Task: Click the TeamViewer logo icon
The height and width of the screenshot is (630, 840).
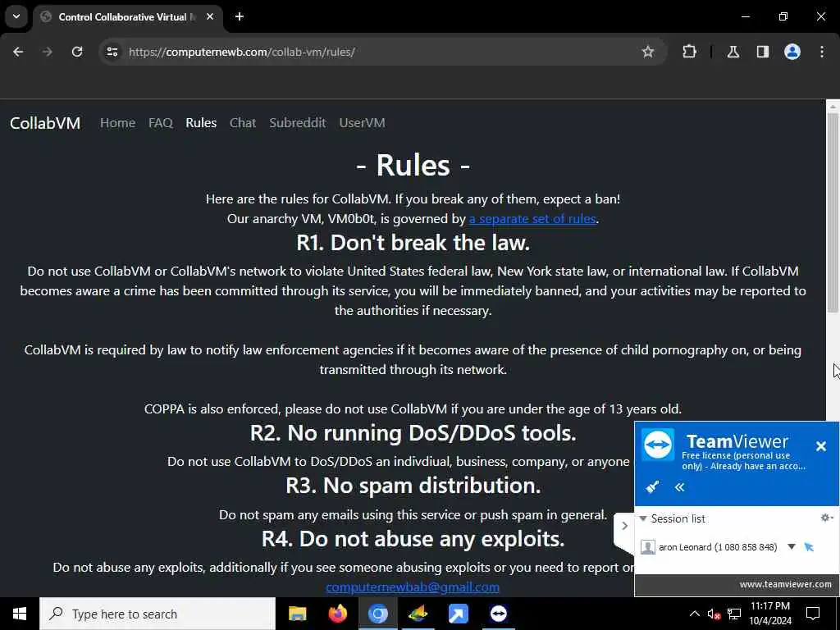Action: tap(658, 444)
